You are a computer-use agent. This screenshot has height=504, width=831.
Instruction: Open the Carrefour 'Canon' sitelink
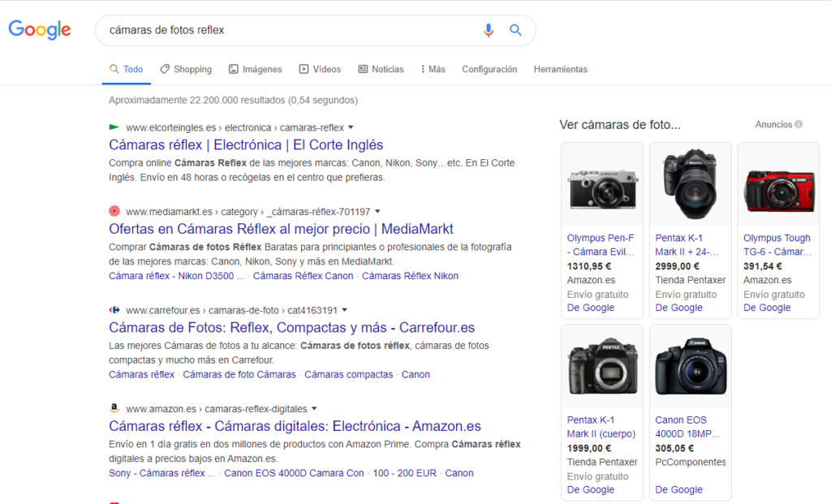tap(415, 374)
